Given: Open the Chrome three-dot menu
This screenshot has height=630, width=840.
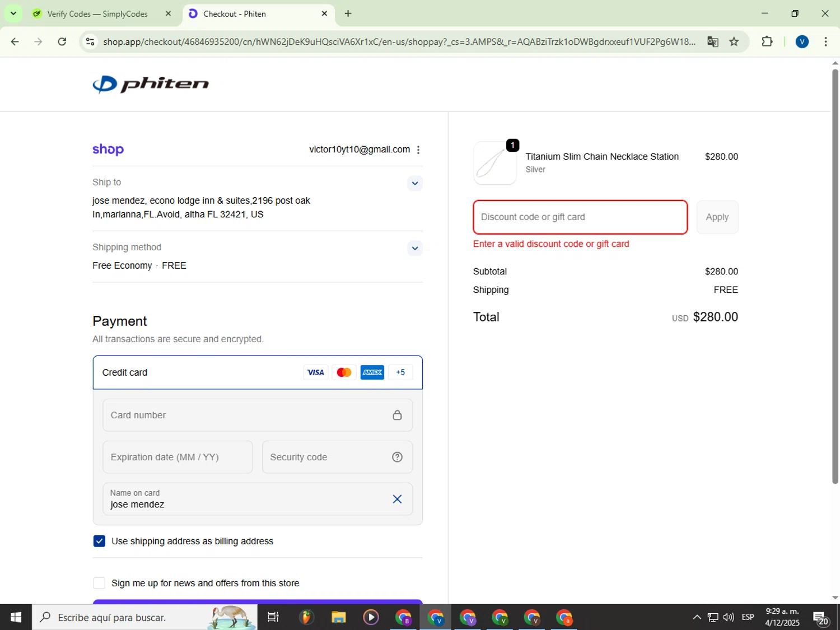Looking at the screenshot, I should click(x=825, y=41).
